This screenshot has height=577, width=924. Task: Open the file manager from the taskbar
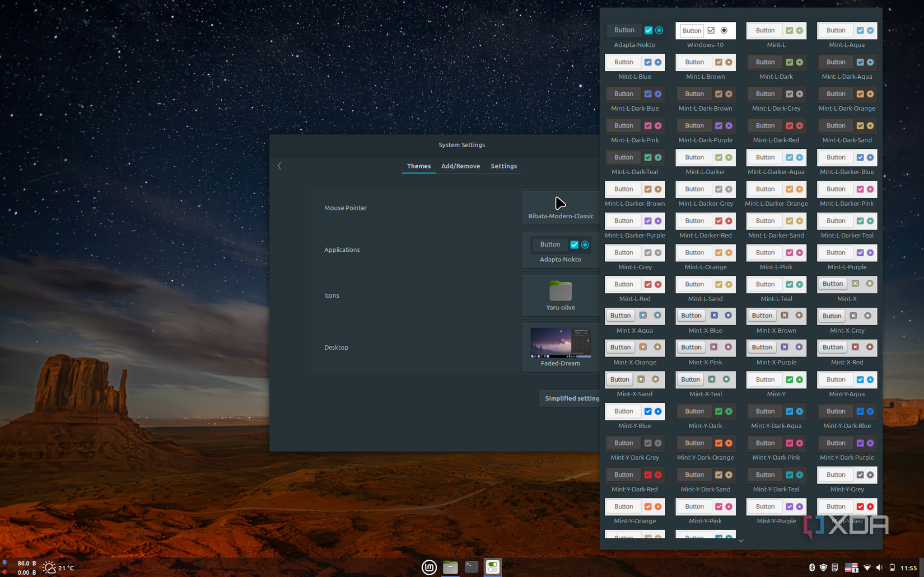click(450, 567)
